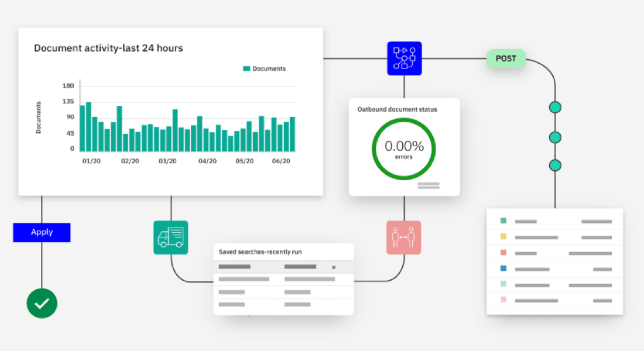Click the Saved searches-recently run header

[x=260, y=252]
